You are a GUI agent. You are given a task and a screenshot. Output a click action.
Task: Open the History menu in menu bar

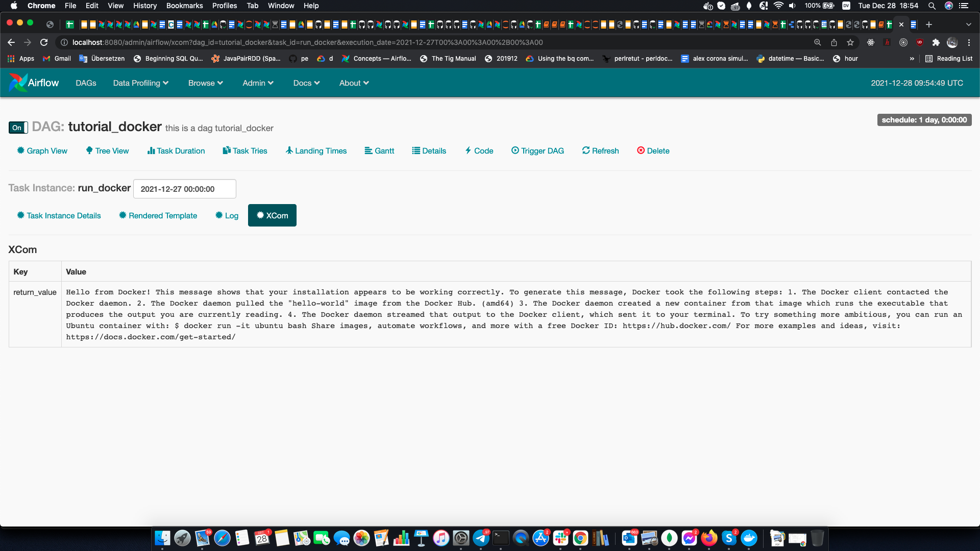[x=145, y=6]
